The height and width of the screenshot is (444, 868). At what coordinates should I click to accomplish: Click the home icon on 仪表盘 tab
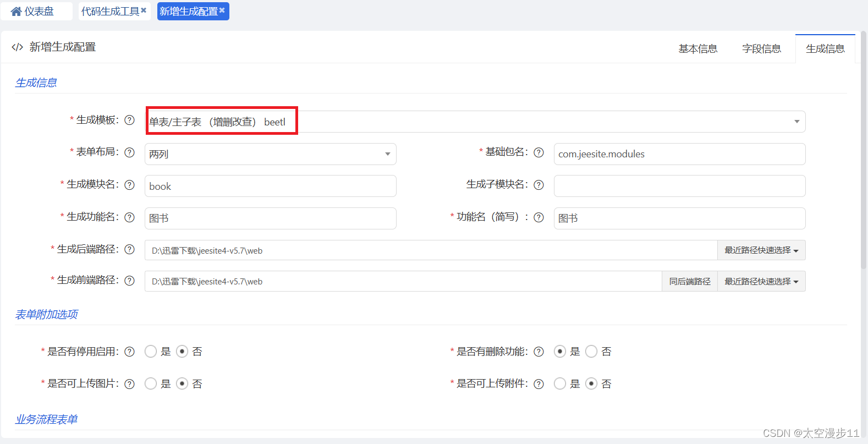click(17, 12)
